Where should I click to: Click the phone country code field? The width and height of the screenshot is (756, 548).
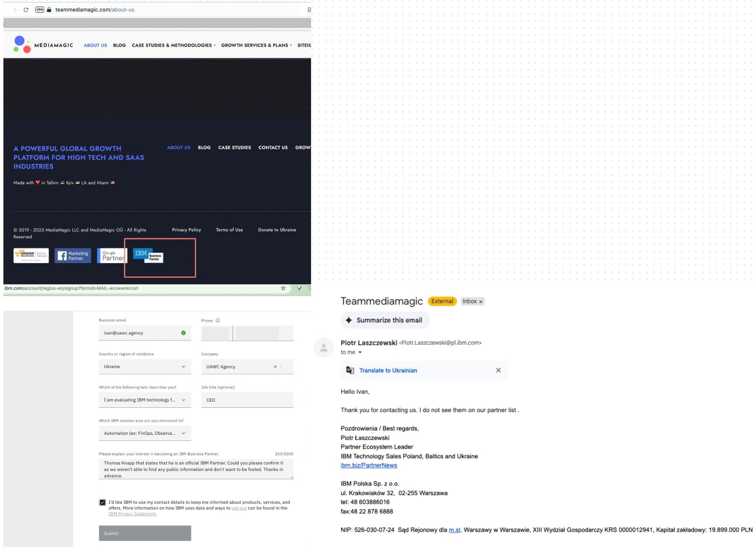click(217, 333)
